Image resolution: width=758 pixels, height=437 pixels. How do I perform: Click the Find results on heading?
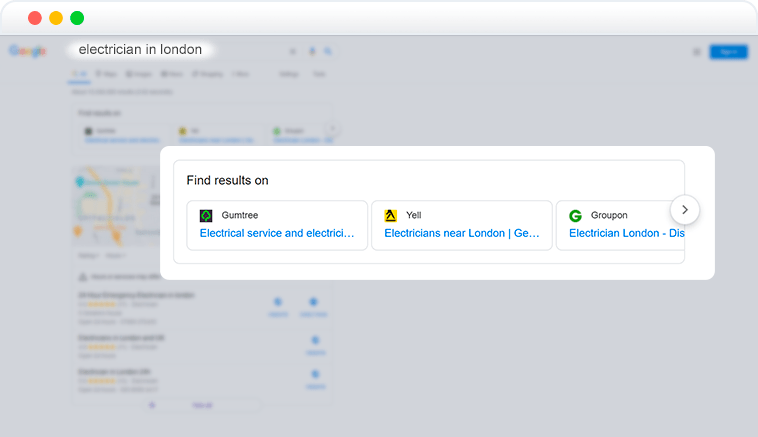227,180
